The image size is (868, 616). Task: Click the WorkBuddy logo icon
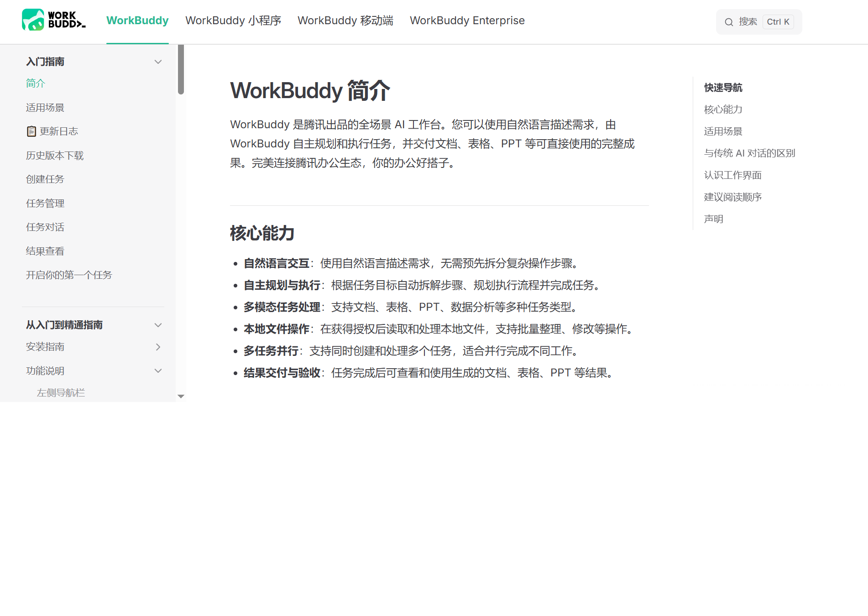[x=53, y=20]
